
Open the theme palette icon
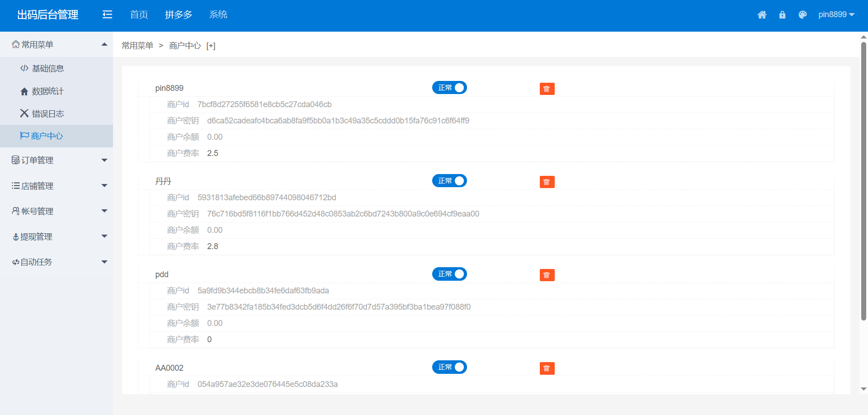click(x=802, y=15)
